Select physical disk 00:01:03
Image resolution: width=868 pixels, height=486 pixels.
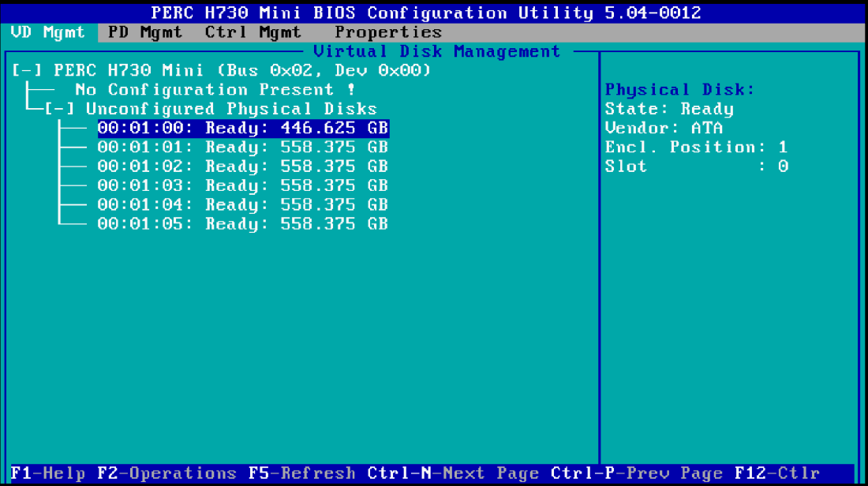click(242, 185)
